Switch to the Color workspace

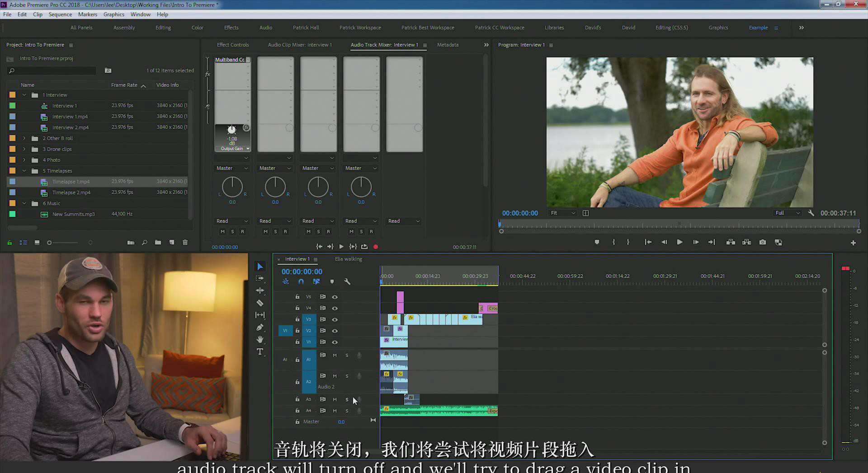pyautogui.click(x=198, y=28)
